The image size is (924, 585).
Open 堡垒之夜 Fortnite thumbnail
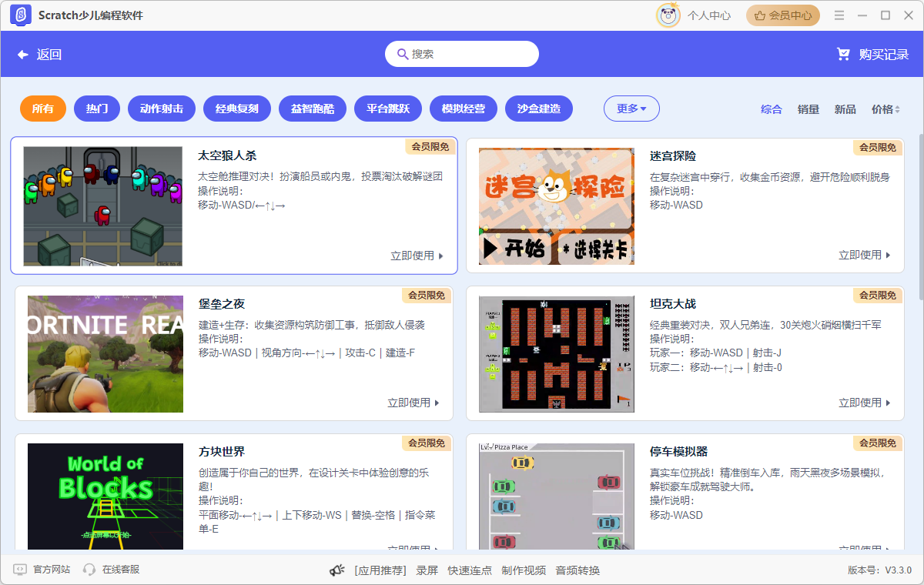click(105, 354)
